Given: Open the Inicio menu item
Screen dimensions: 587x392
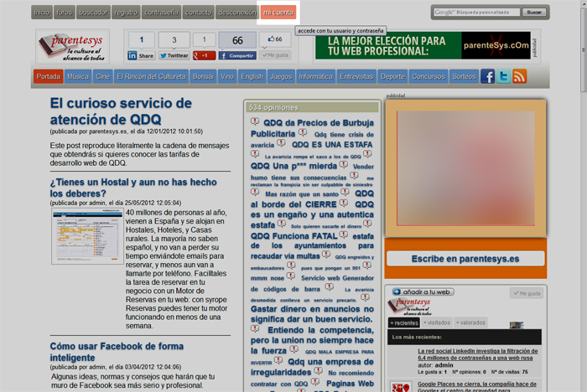Looking at the screenshot, I should 42,13.
